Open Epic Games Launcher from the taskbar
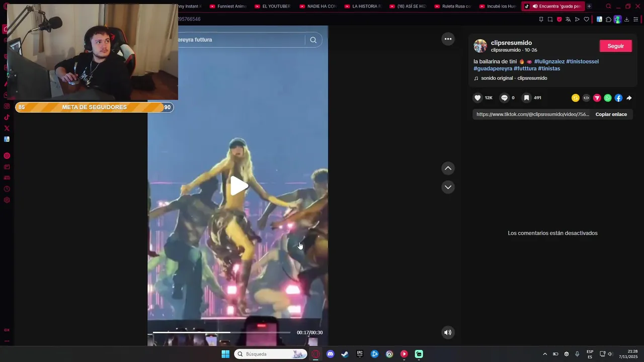This screenshot has height=362, width=644. coord(360,354)
